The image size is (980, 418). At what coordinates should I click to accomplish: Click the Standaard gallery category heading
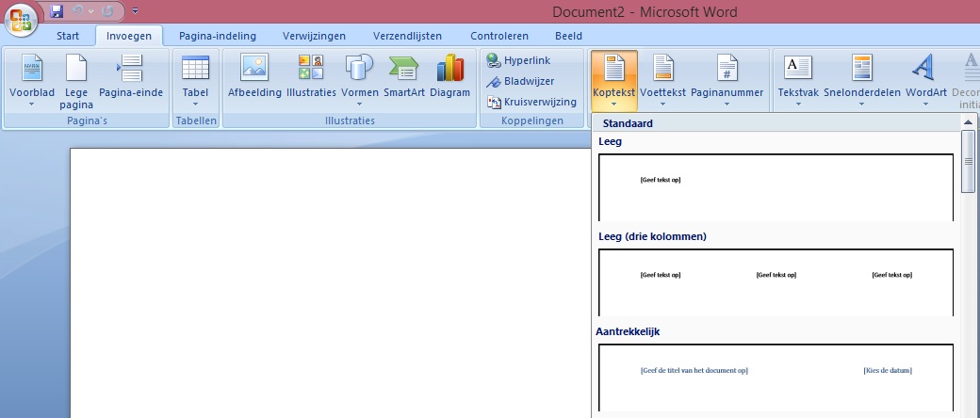tap(628, 123)
